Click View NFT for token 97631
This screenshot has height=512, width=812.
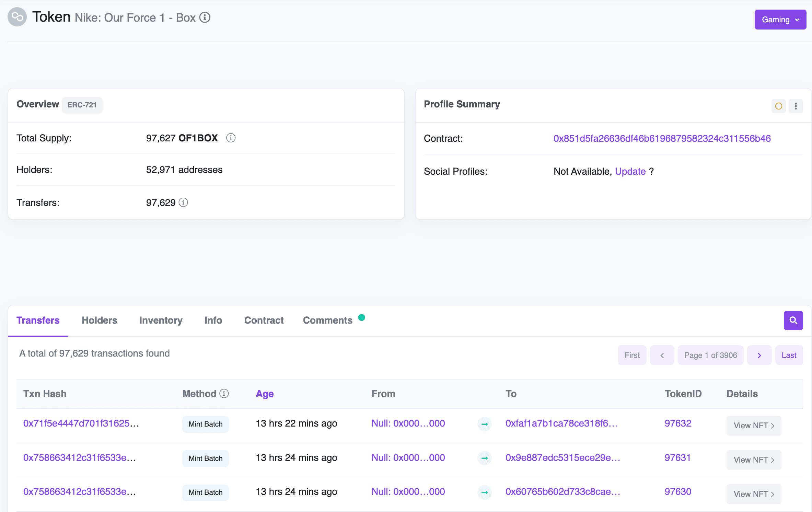pos(754,460)
